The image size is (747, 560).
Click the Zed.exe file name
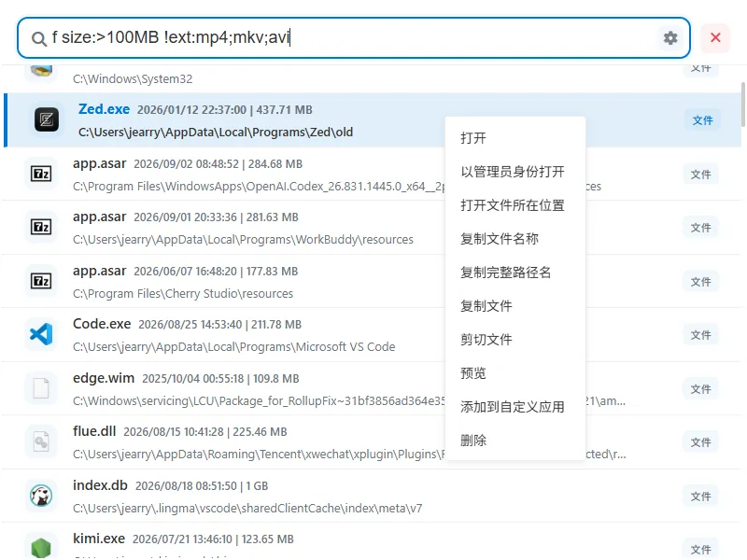(x=104, y=109)
